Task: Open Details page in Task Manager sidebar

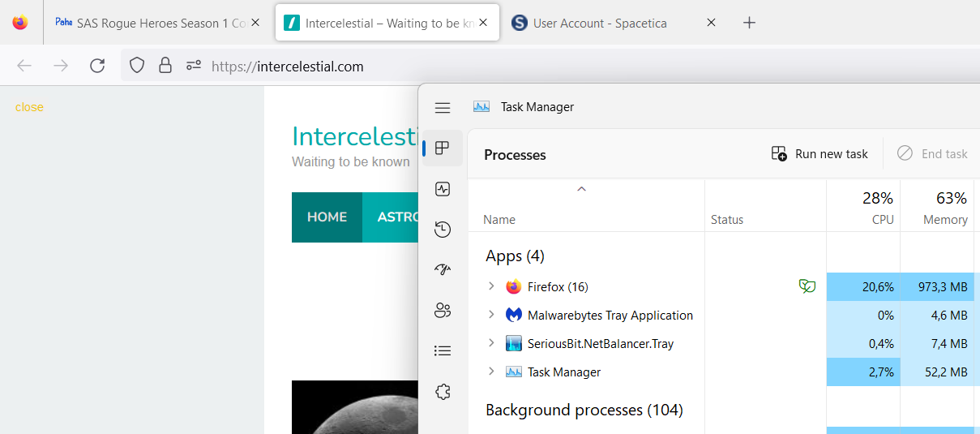Action: coord(442,350)
